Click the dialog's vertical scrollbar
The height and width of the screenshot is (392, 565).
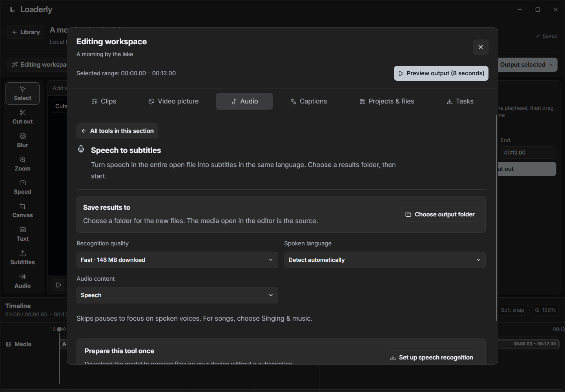click(496, 218)
